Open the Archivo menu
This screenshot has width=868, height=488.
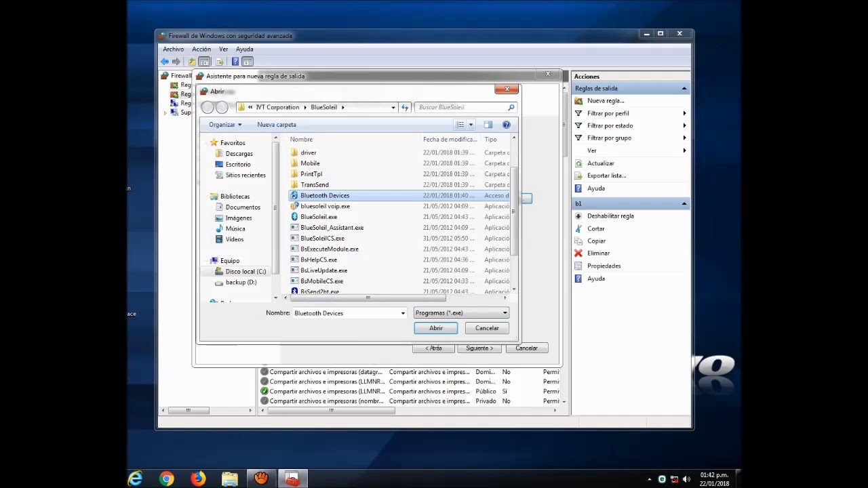point(174,49)
